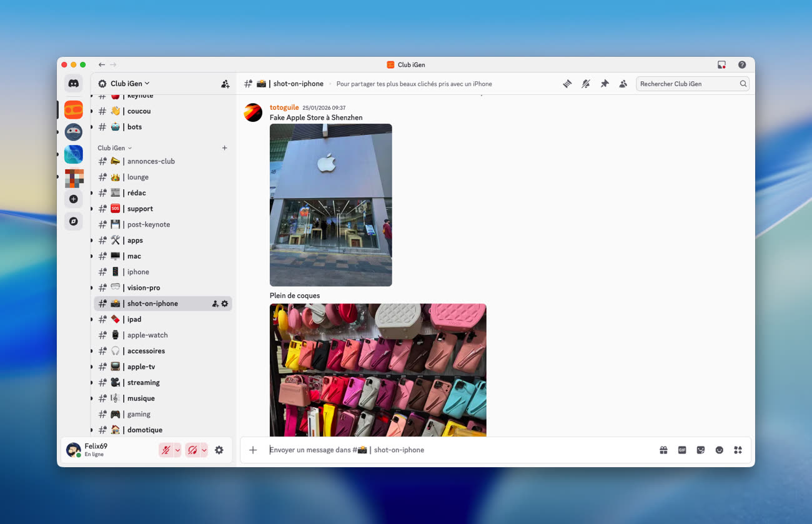Image resolution: width=812 pixels, height=524 pixels.
Task: Open GIF picker in message bar
Action: [682, 450]
